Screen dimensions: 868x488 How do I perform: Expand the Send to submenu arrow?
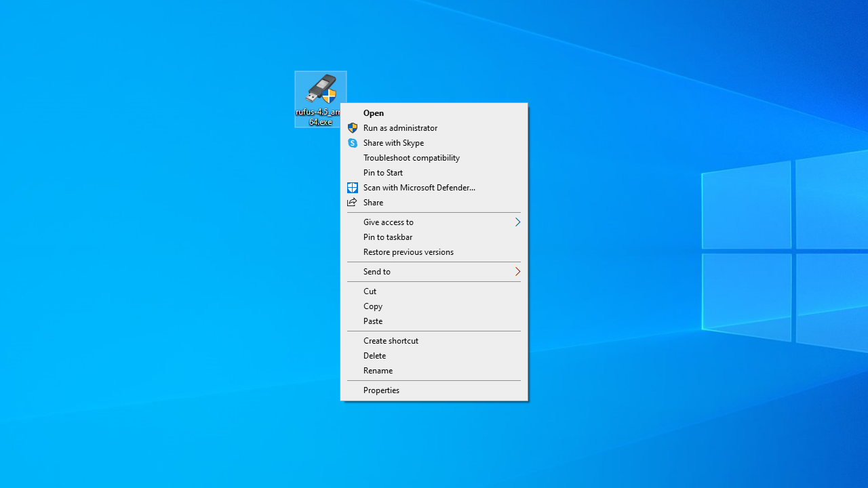coord(517,272)
